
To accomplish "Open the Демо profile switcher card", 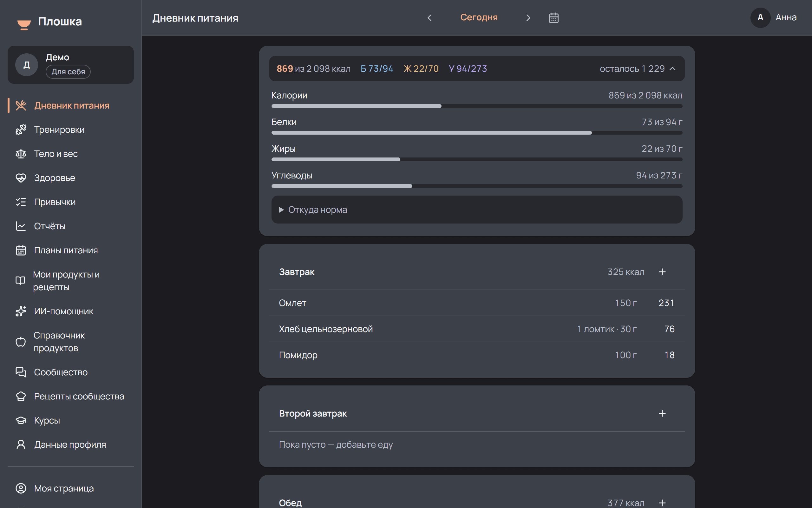I will (x=71, y=65).
